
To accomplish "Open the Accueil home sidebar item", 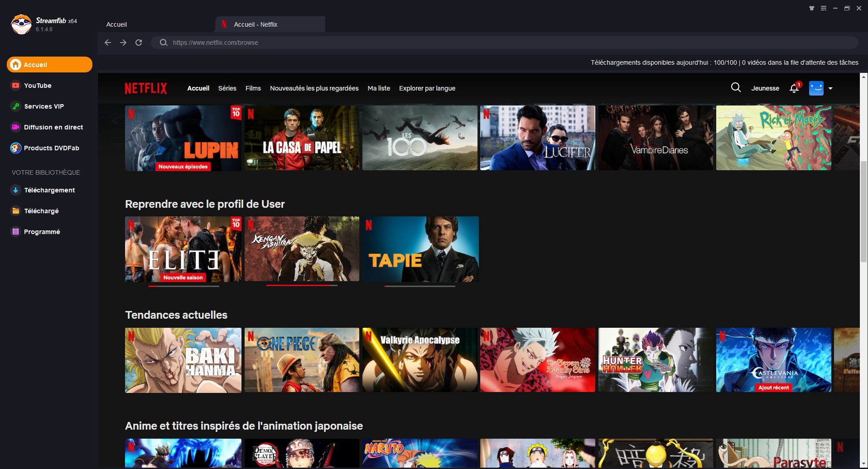I will 49,65.
